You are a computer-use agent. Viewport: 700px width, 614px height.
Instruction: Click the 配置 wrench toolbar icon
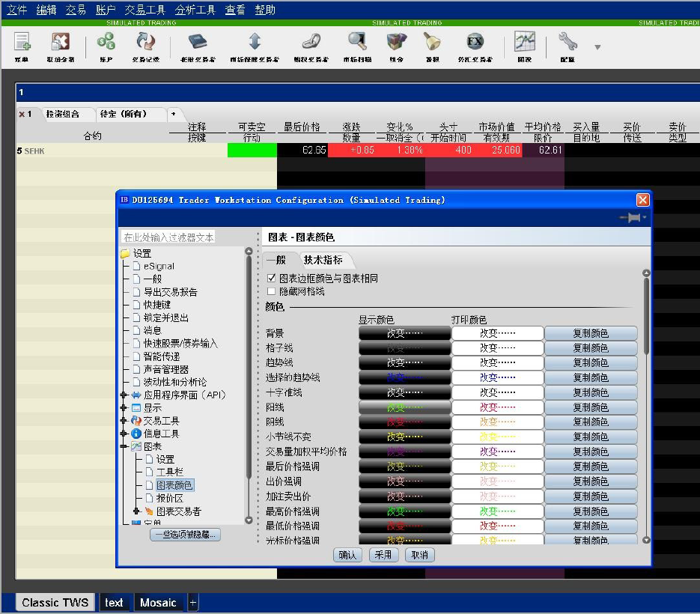tap(567, 46)
